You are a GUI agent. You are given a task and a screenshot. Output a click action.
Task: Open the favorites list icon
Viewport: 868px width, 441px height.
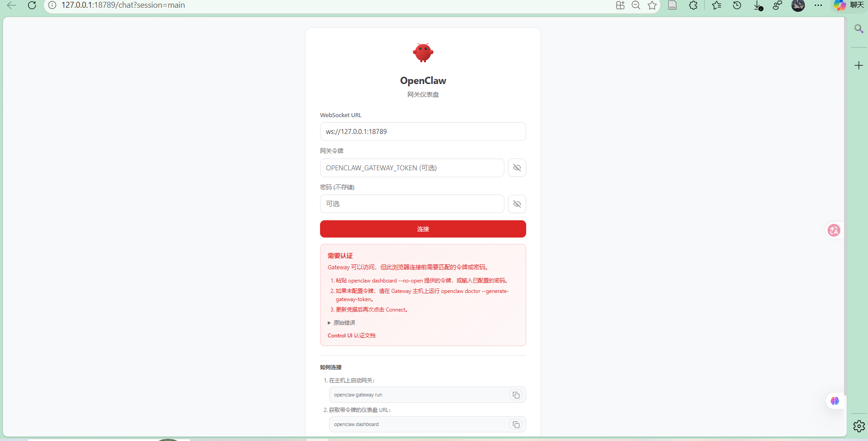coord(717,5)
